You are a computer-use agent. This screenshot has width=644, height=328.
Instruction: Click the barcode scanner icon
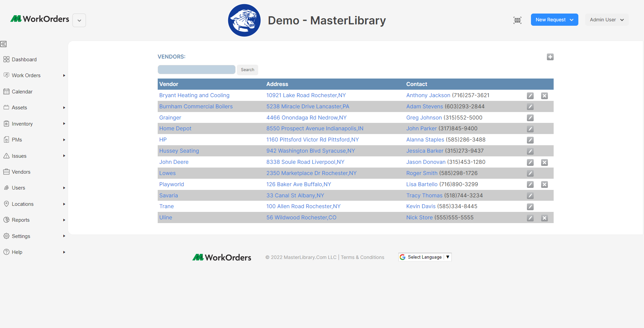pos(517,20)
